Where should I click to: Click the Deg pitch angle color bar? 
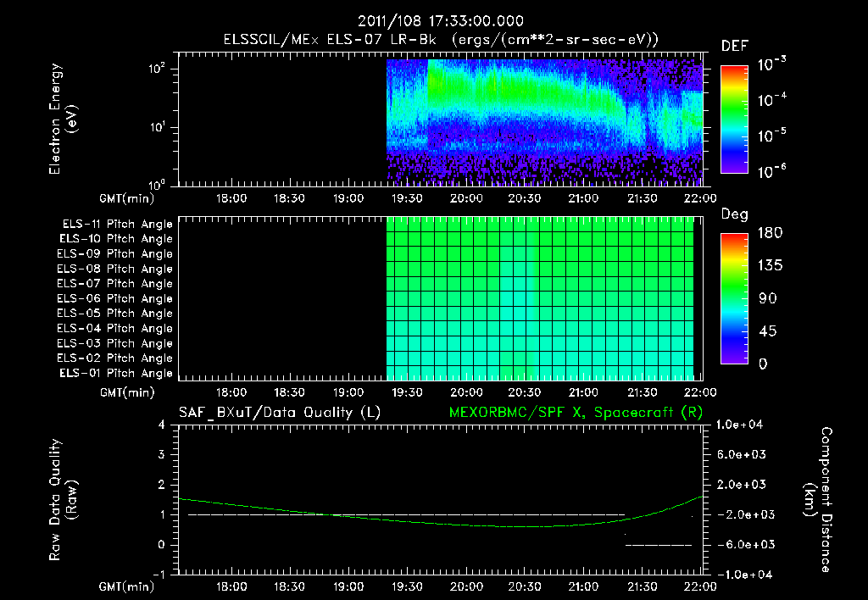coord(734,299)
